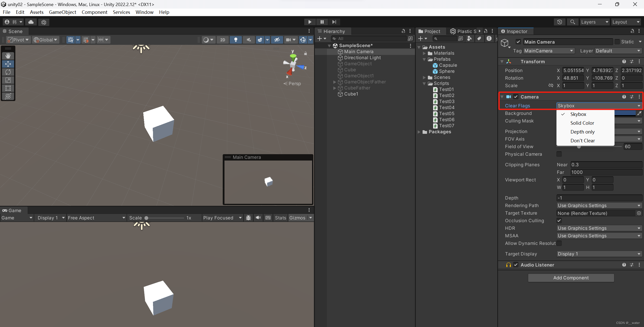Click the Camera component help icon
644x327 pixels.
(x=624, y=96)
